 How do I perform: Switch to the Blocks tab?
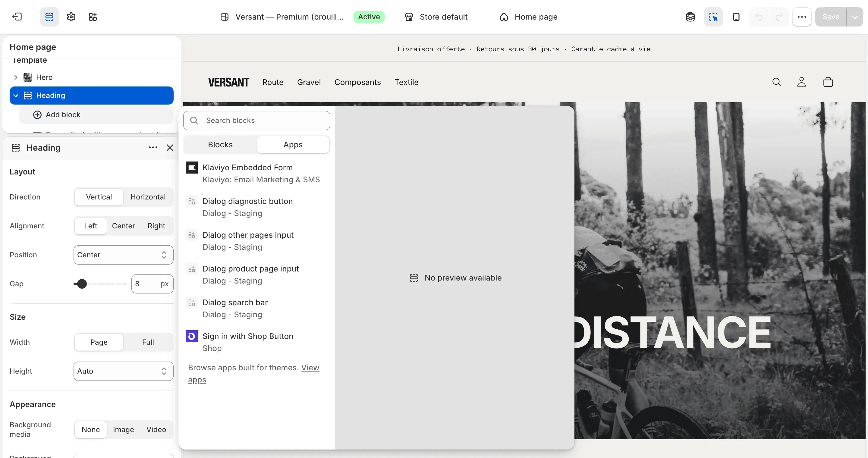pyautogui.click(x=220, y=145)
